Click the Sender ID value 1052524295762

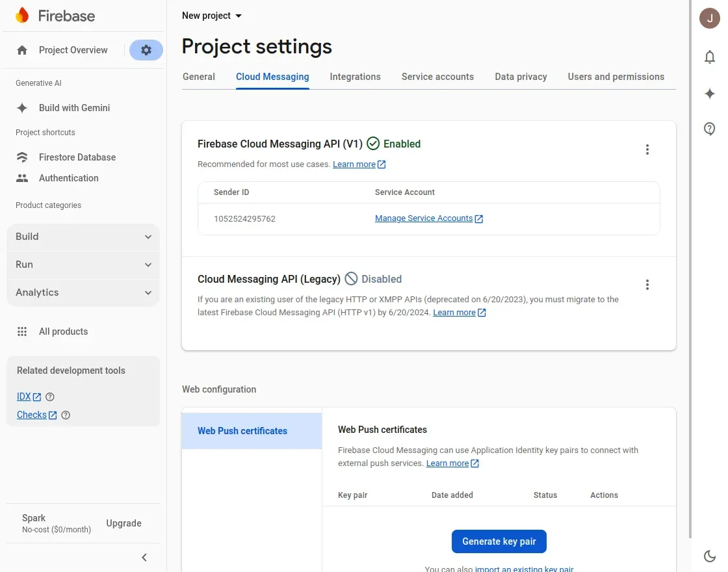244,218
